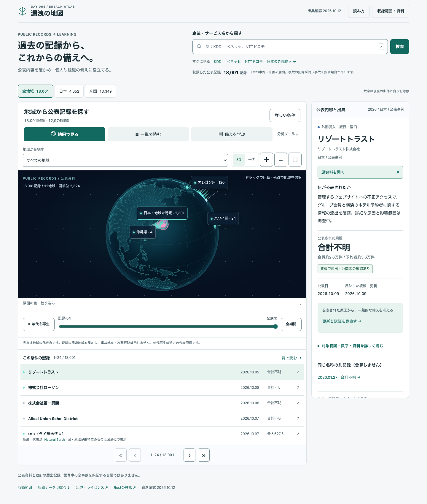This screenshot has height=504, width=427.
Task: Click the arrow icon on 原資料を開く
Action: click(x=397, y=172)
